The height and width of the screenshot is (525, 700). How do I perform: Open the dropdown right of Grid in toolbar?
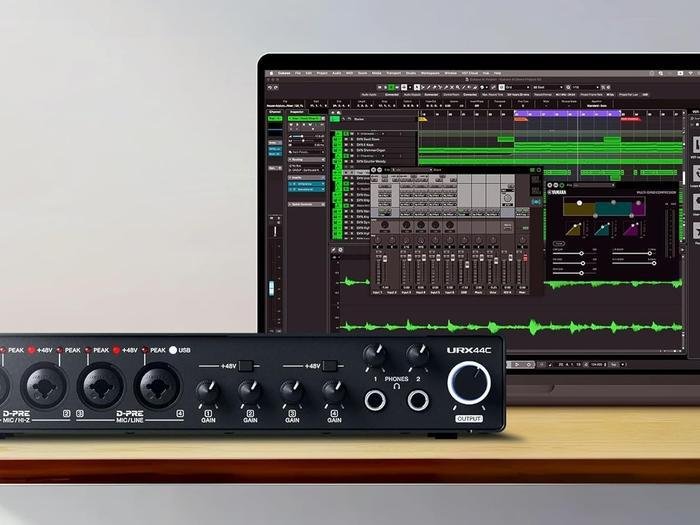pos(548,88)
